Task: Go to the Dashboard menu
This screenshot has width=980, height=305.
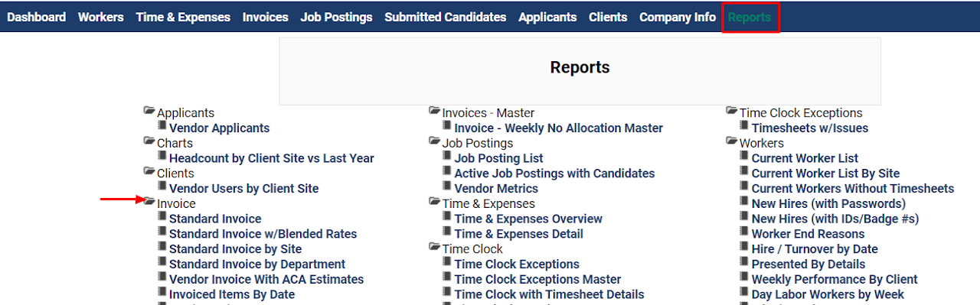Action: pos(36,17)
